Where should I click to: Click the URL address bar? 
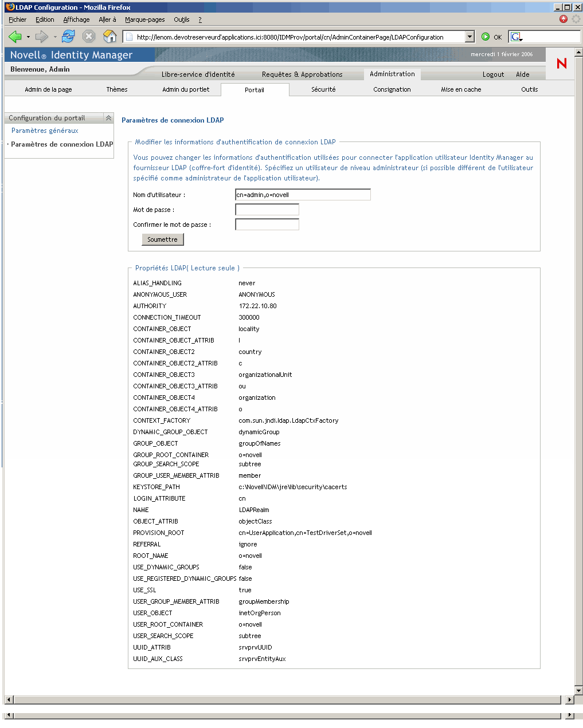tap(294, 37)
